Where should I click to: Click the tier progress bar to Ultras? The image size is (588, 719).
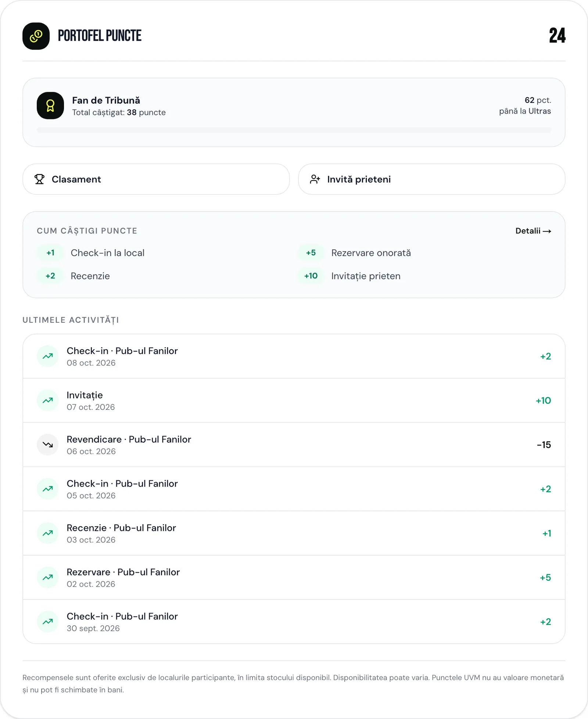point(294,130)
